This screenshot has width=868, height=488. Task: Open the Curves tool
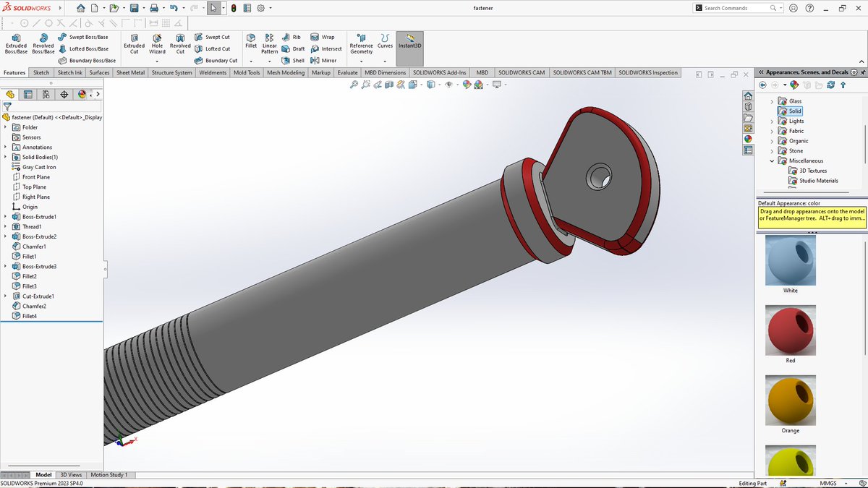(385, 40)
